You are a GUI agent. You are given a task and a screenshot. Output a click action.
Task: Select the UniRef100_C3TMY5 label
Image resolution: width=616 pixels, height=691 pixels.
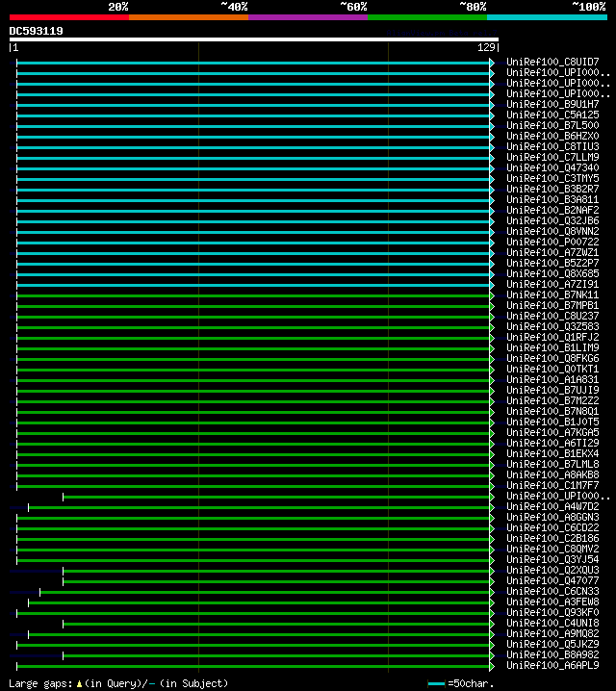point(552,178)
